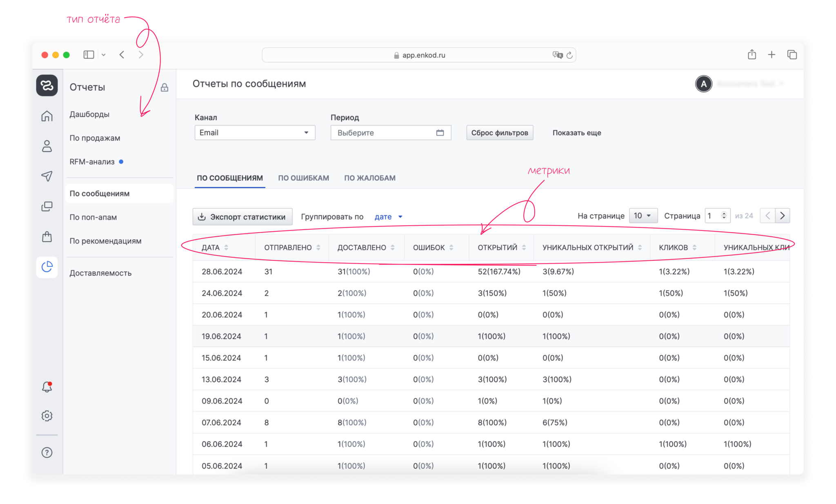Expand Группировать по дате dropdown
Image resolution: width=836 pixels, height=504 pixels.
click(389, 217)
